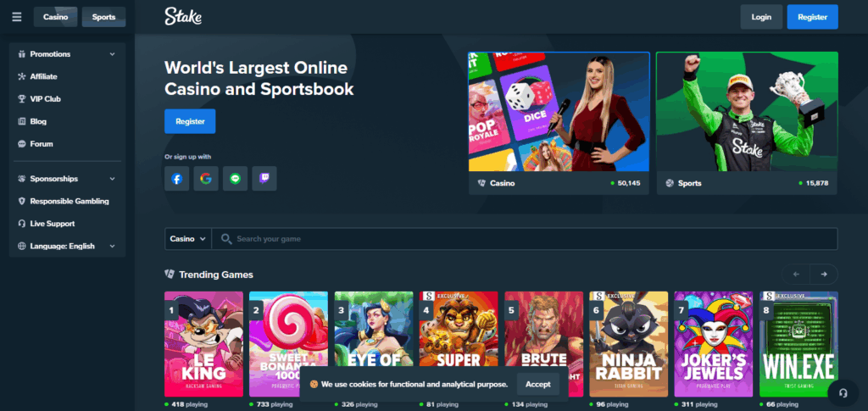This screenshot has height=411, width=868.
Task: Click the Trending Games cards icon
Action: tap(170, 275)
